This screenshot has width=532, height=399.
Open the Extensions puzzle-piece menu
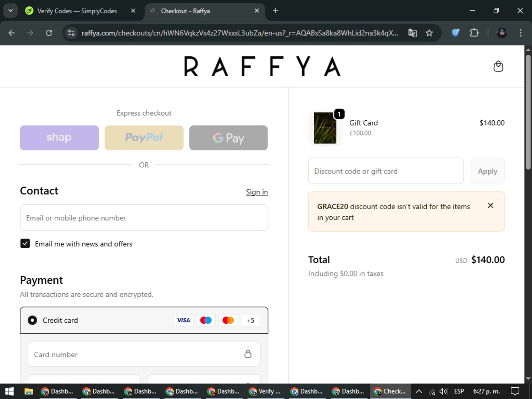474,33
